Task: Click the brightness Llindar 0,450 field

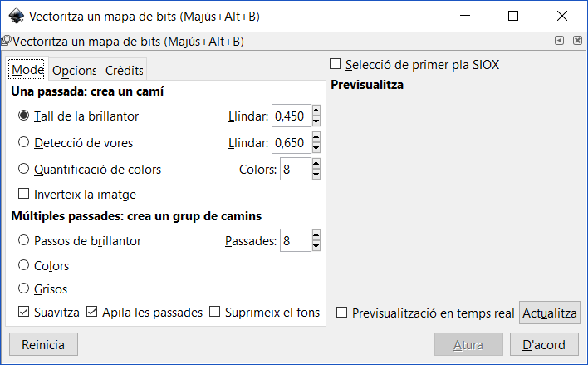Action: (x=292, y=116)
